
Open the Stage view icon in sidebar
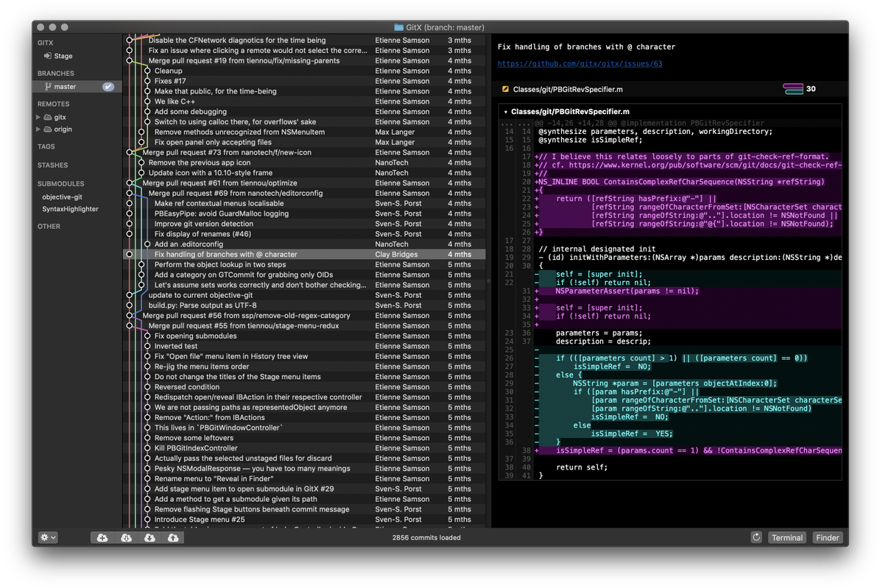[x=48, y=56]
